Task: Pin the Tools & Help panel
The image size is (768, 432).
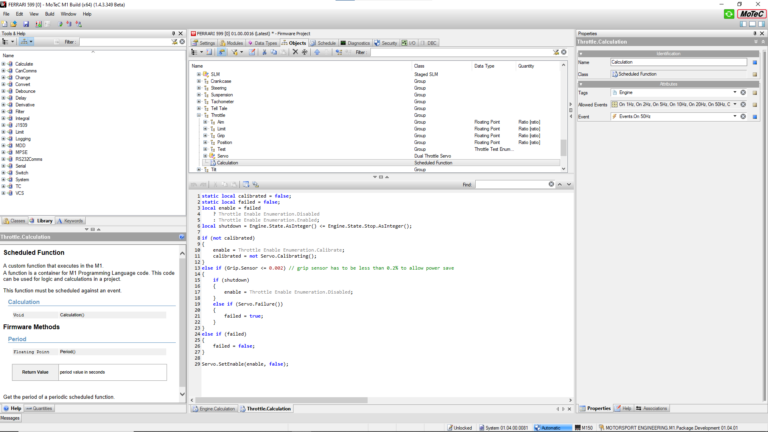Action: coord(173,33)
